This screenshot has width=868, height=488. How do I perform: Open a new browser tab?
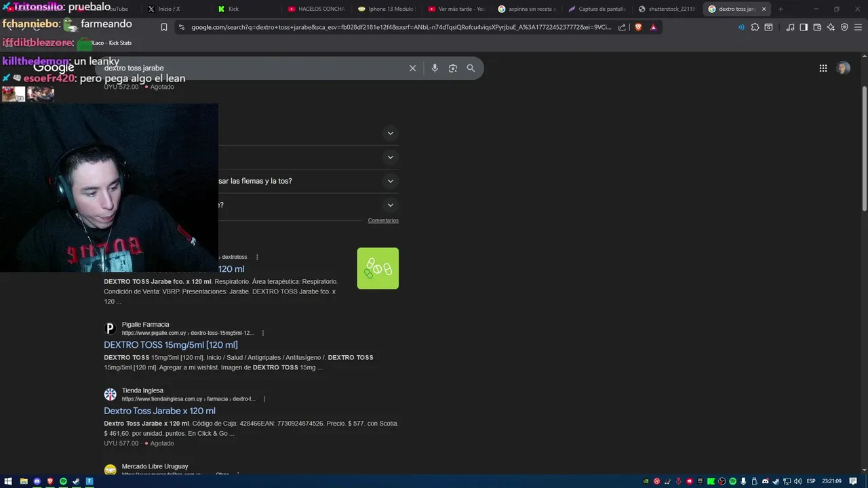coord(781,9)
